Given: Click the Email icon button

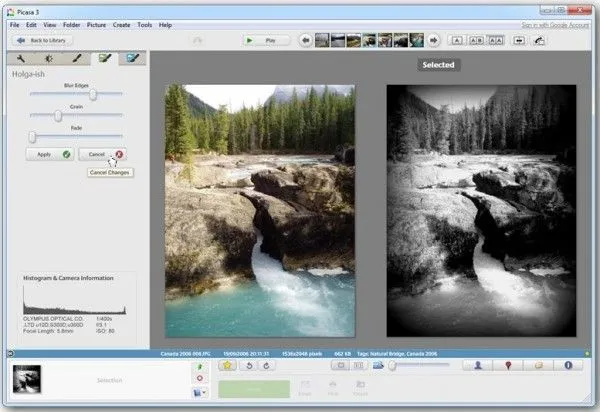Looking at the screenshot, I should tap(305, 388).
